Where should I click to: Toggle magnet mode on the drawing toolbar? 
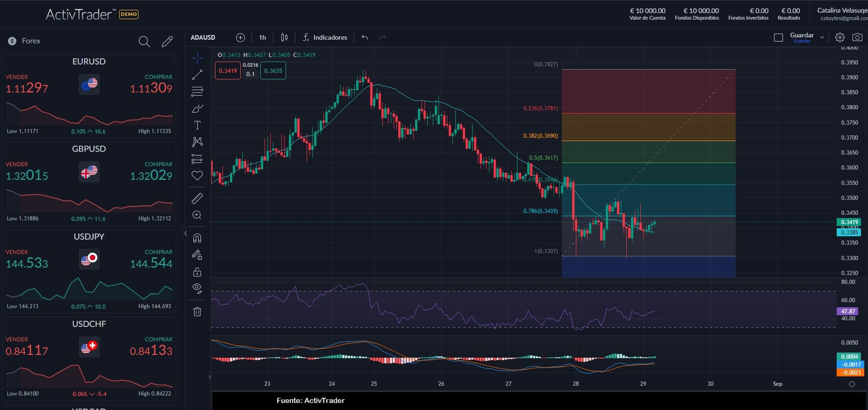click(197, 238)
